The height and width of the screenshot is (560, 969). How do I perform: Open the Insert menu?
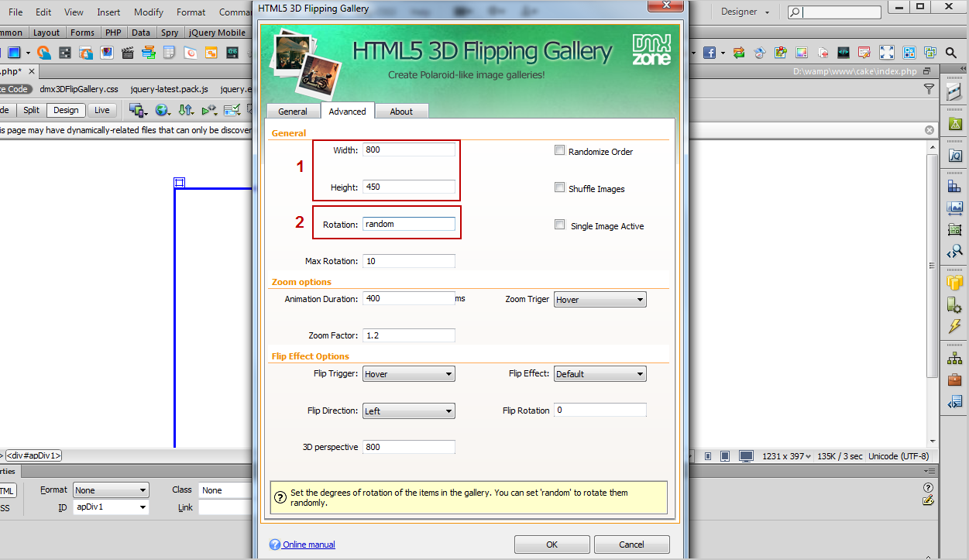click(108, 12)
